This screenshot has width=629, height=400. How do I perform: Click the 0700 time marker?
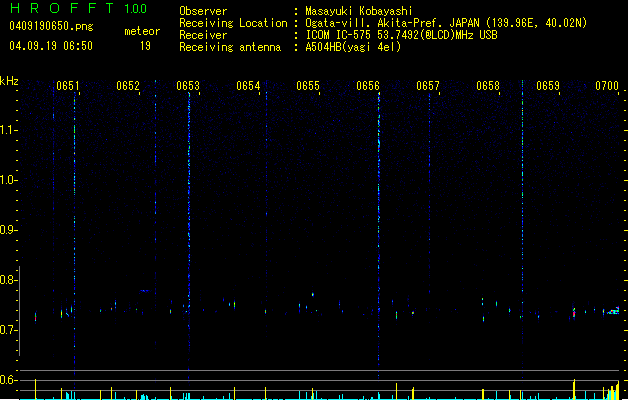[x=607, y=86]
